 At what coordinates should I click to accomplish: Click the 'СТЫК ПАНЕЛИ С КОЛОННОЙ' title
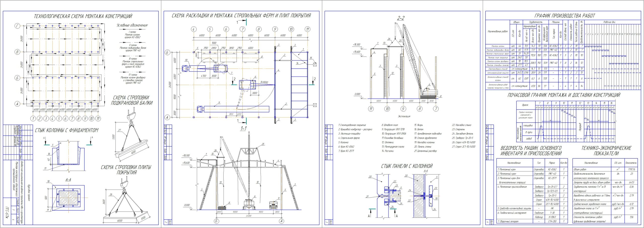pos(407,166)
